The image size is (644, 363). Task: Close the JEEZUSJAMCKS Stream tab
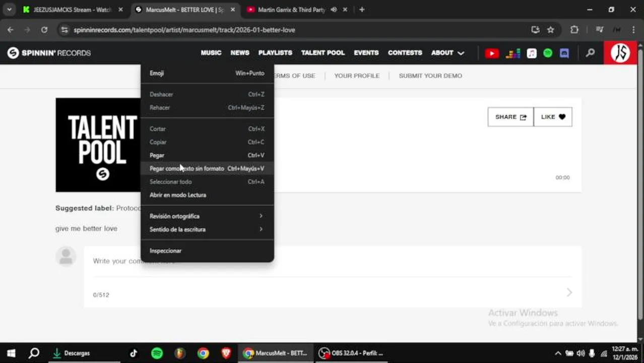[x=120, y=10]
